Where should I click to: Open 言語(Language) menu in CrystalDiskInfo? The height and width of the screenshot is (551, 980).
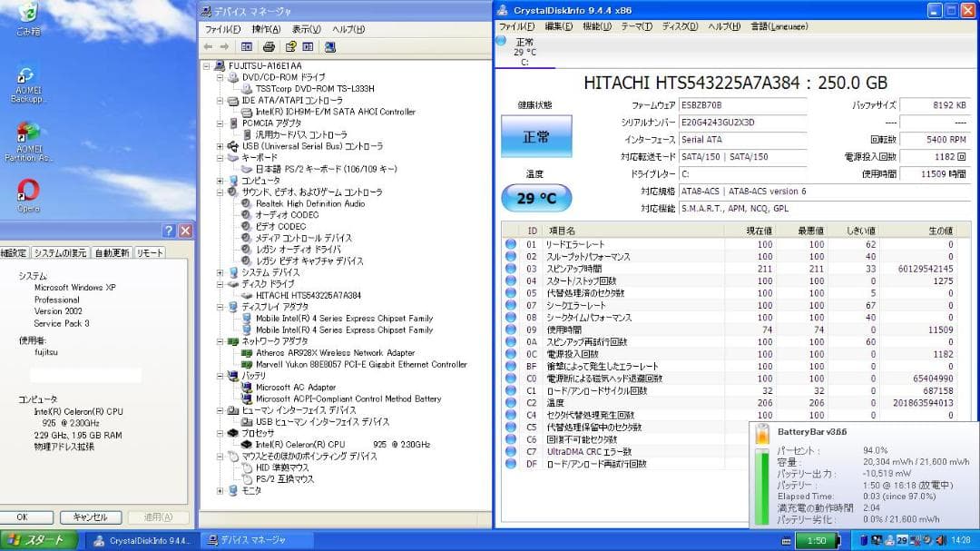tap(779, 26)
